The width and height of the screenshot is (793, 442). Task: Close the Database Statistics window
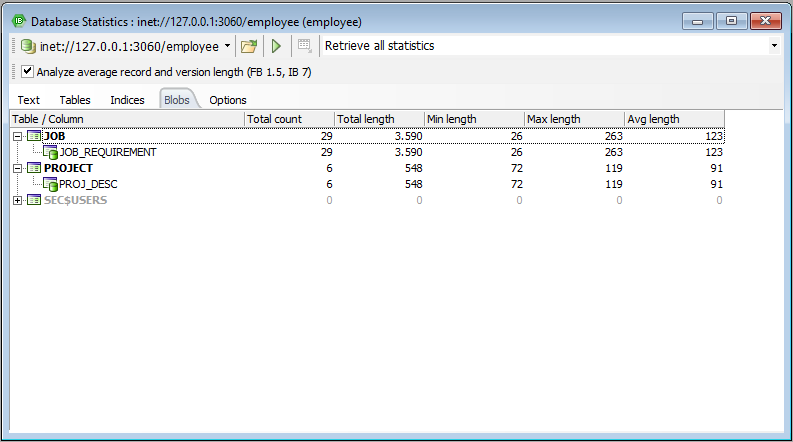pos(766,21)
